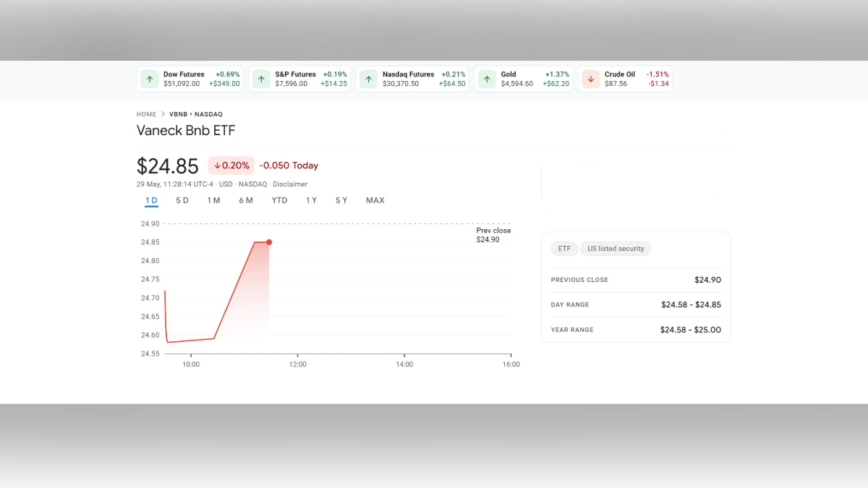Open the Dow Futures market card
Viewport: 868px width, 488px height.
[190, 80]
